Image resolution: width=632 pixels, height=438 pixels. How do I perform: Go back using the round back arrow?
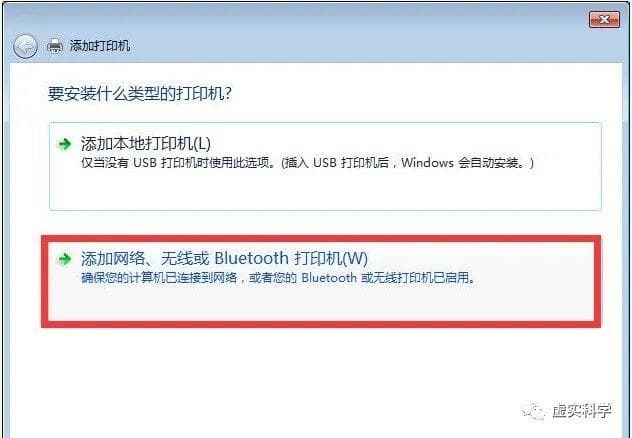[25, 46]
